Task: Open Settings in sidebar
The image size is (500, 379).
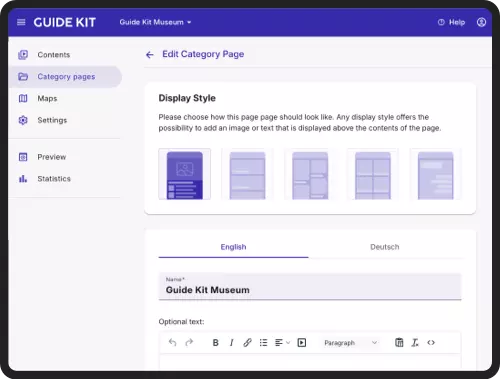Action: (x=65, y=120)
